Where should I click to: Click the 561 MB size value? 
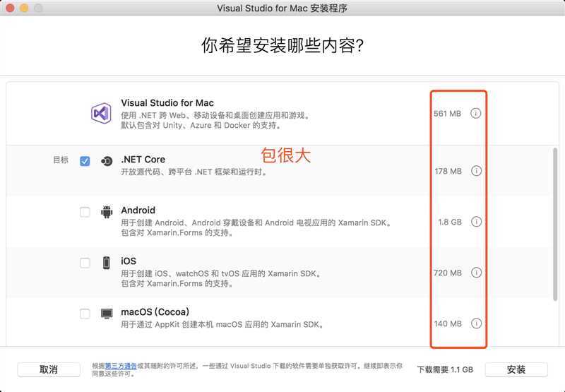(447, 114)
